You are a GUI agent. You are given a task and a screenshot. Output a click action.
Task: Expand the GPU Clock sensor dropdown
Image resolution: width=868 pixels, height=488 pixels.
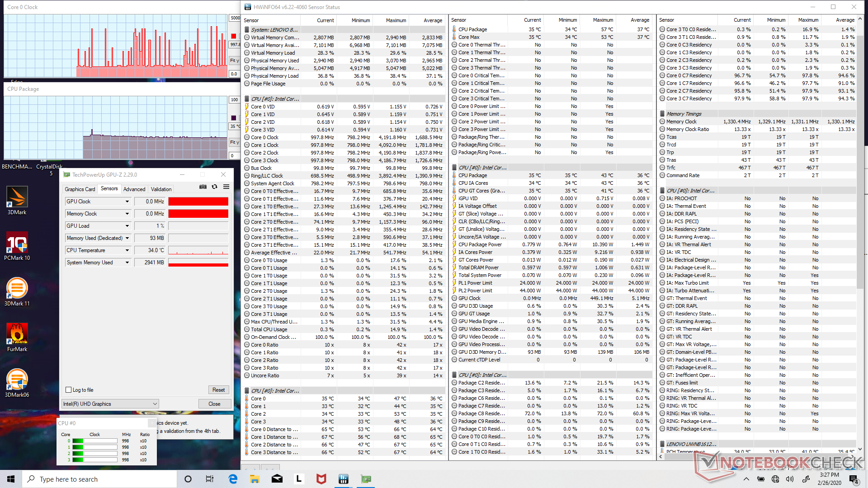pos(127,202)
